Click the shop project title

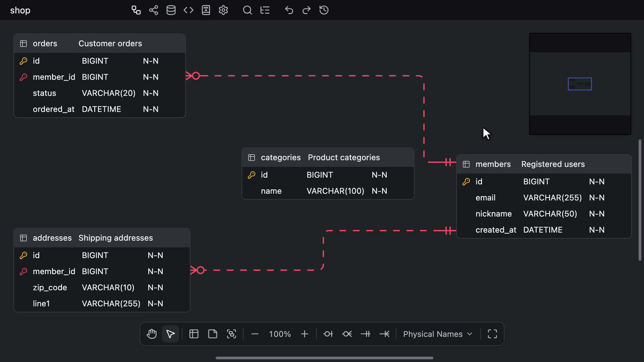(20, 10)
